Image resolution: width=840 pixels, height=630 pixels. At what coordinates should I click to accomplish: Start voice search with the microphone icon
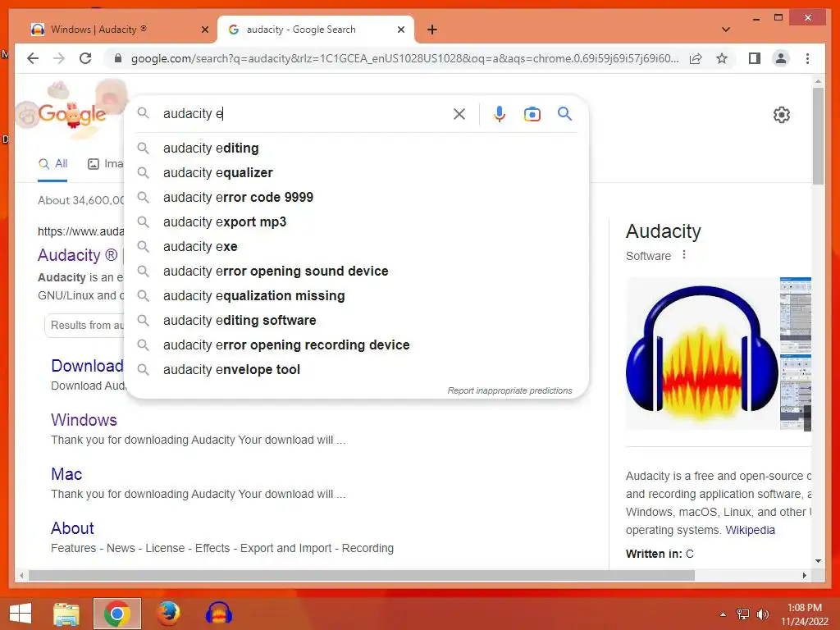click(x=500, y=113)
